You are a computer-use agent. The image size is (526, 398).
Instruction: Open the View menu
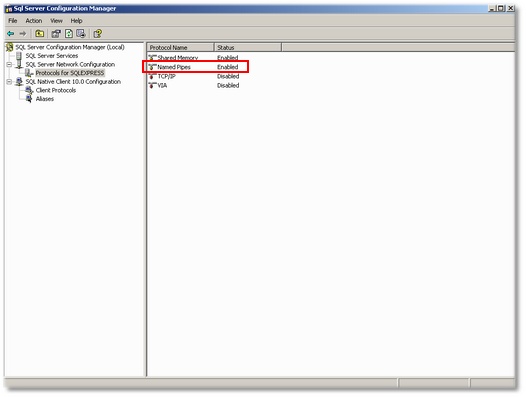(56, 21)
